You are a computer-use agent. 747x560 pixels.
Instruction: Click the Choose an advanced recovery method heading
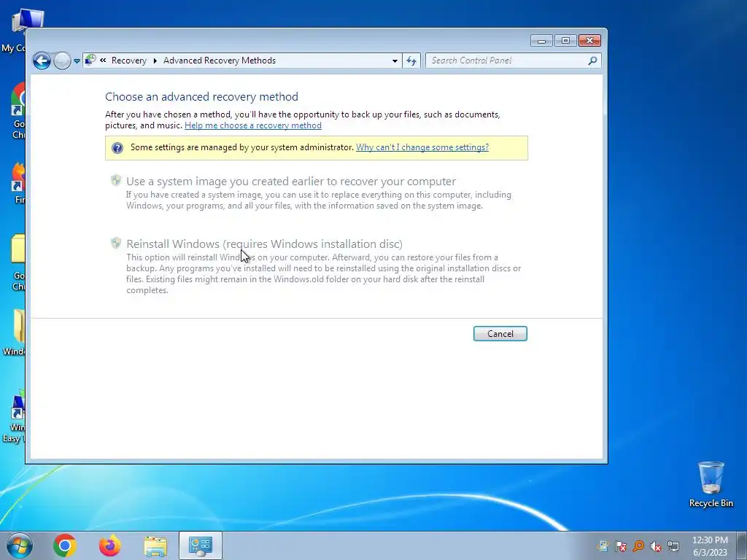tap(201, 97)
